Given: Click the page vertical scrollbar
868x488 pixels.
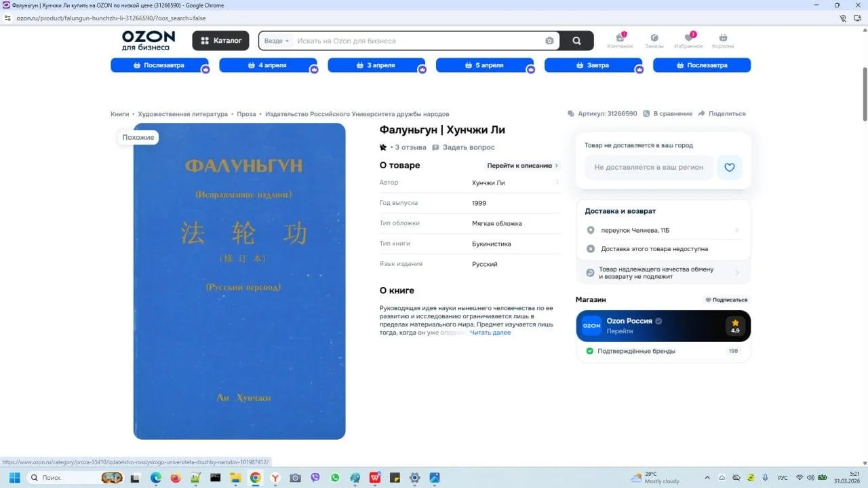Looking at the screenshot, I should pos(865,95).
